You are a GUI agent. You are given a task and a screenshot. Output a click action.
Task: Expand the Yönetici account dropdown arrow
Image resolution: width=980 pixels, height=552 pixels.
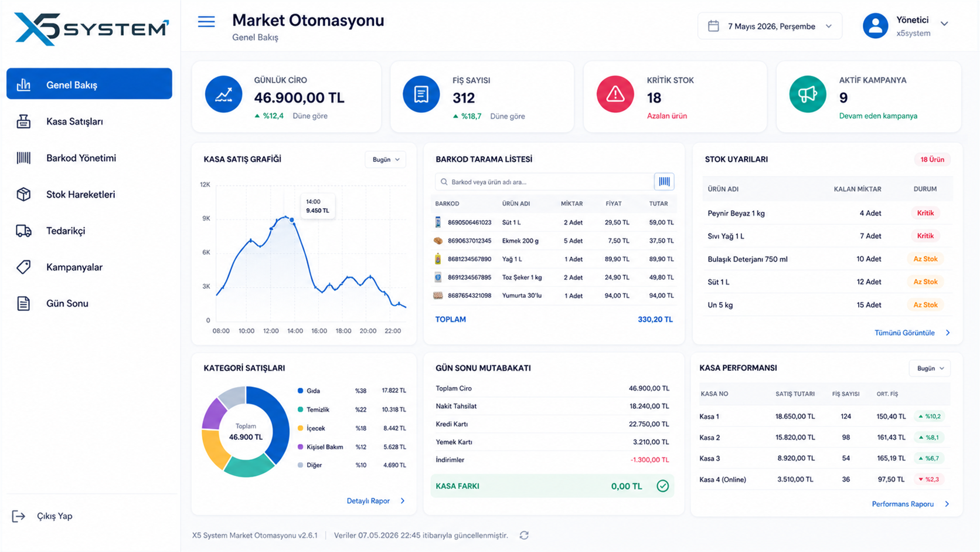pos(944,24)
